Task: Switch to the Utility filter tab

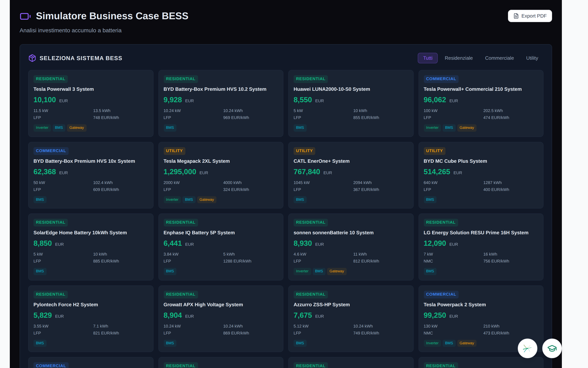Action: (x=532, y=58)
